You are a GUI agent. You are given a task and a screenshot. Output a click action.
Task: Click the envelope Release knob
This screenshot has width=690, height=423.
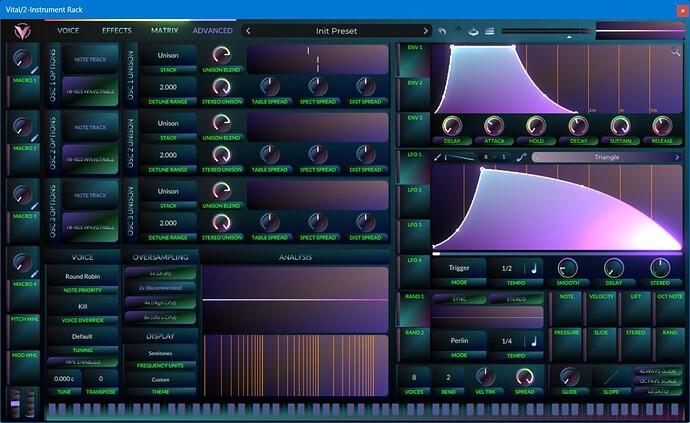662,126
